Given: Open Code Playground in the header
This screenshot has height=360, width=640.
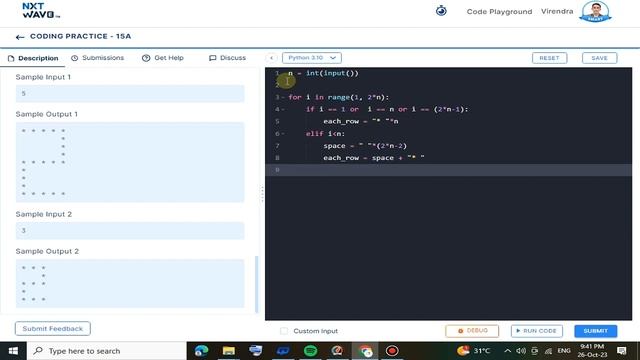Looking at the screenshot, I should pyautogui.click(x=499, y=12).
